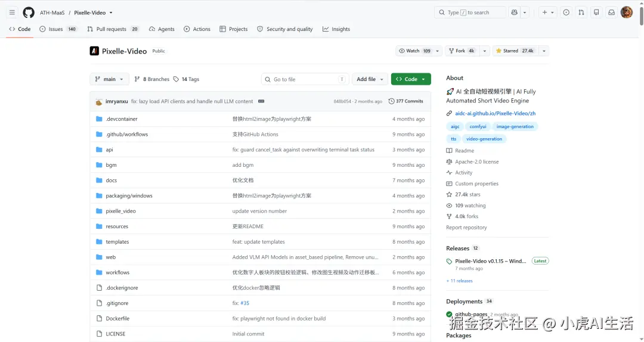Open the hamburger navigation menu
644x342 pixels.
pyautogui.click(x=12, y=13)
